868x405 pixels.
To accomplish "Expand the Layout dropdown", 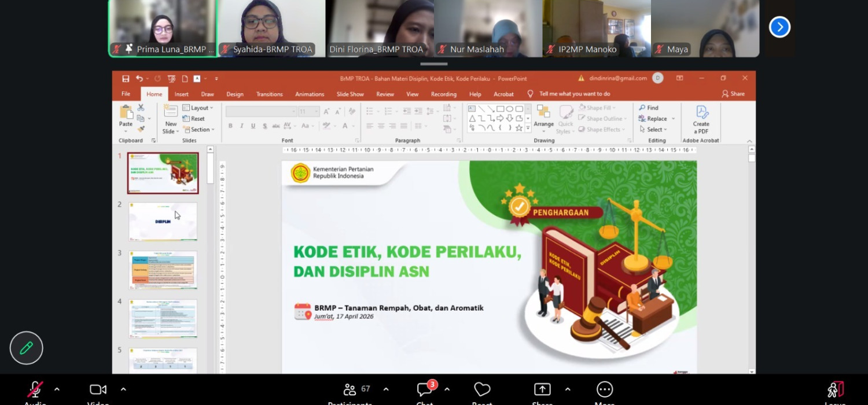I will (x=198, y=108).
